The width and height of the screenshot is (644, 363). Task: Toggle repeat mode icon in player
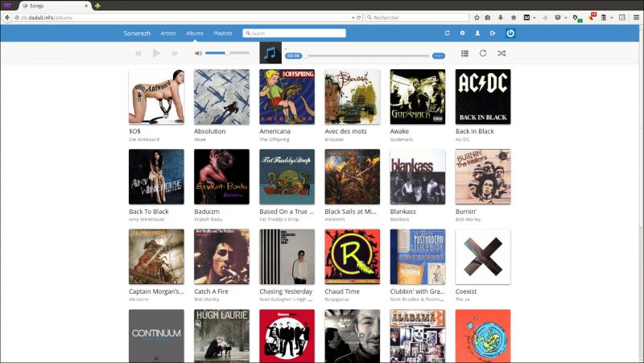click(483, 53)
